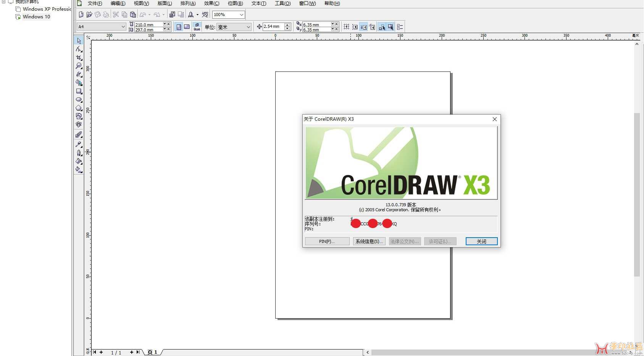Toggle Draw Complex Objects when moving

click(382, 27)
